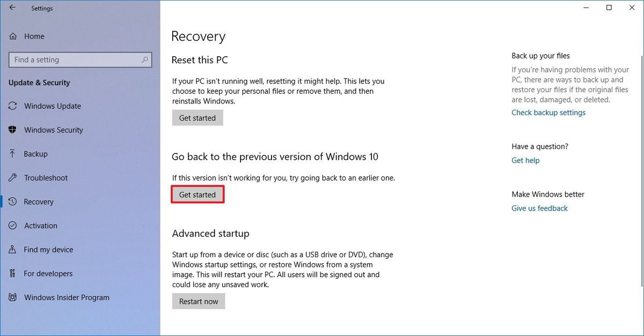The image size is (644, 336).
Task: Click the Backup up-arrow icon
Action: pyautogui.click(x=12, y=154)
